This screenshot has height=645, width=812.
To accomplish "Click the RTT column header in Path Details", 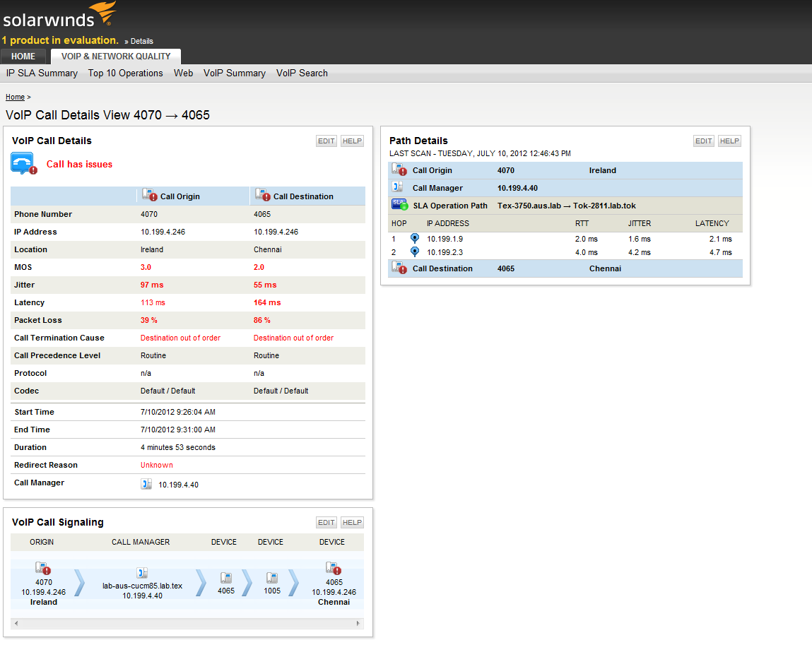I will pos(582,223).
